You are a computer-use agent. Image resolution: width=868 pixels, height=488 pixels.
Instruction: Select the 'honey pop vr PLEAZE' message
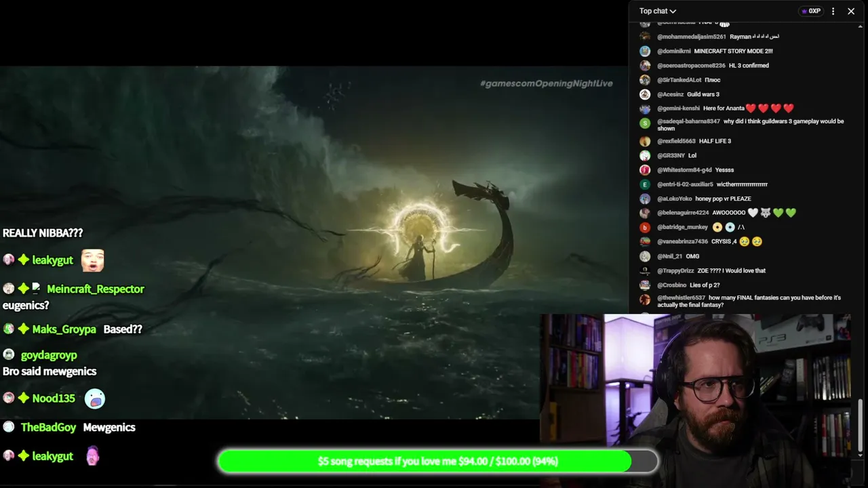pyautogui.click(x=724, y=199)
